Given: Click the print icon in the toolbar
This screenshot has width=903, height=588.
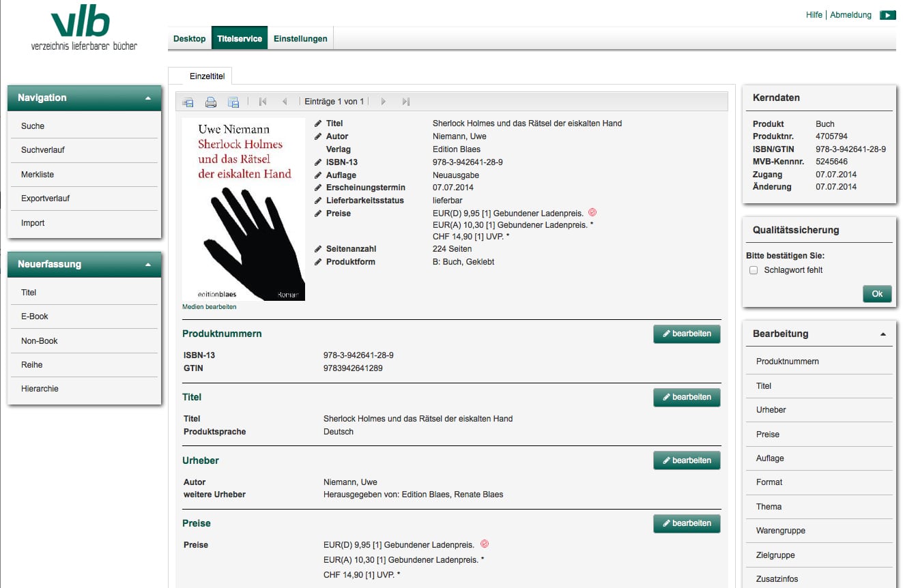Looking at the screenshot, I should (211, 102).
